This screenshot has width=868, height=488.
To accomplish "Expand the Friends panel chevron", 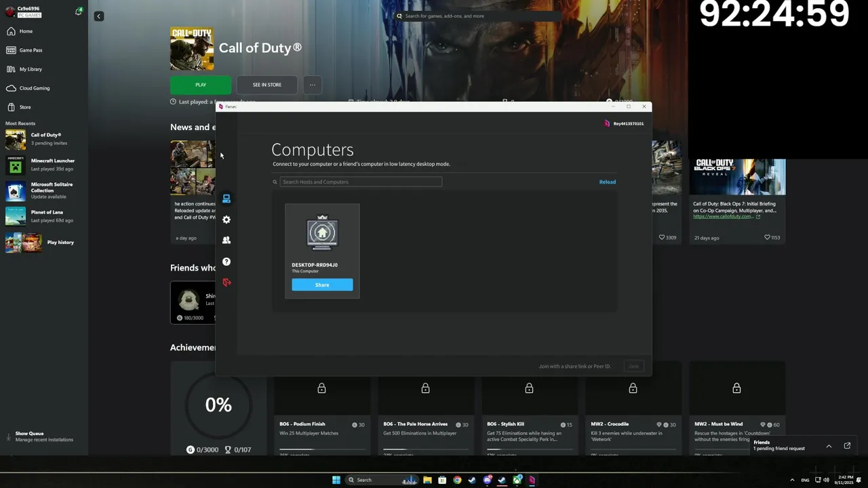I will point(829,446).
